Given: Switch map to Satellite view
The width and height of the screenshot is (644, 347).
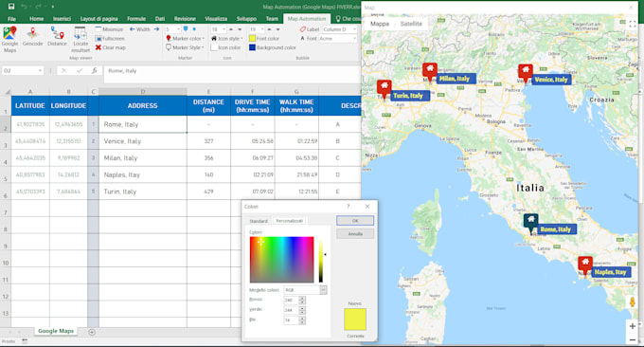Looking at the screenshot, I should (411, 24).
